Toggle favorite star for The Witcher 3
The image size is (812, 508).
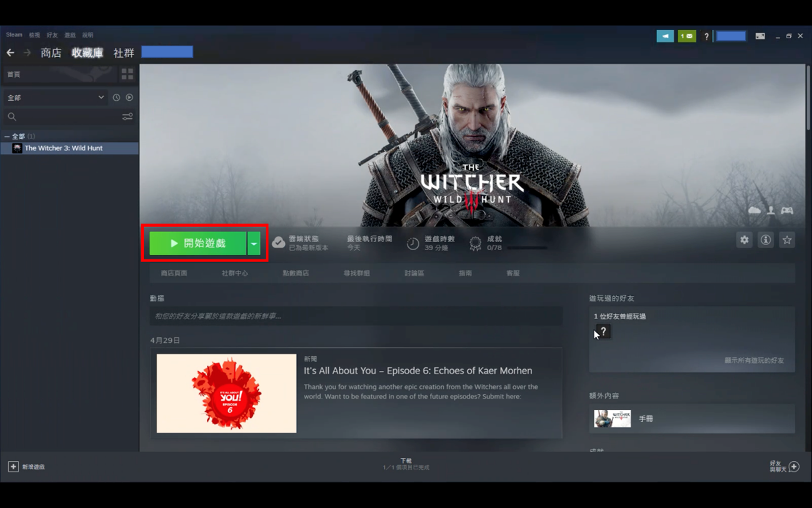pos(786,240)
